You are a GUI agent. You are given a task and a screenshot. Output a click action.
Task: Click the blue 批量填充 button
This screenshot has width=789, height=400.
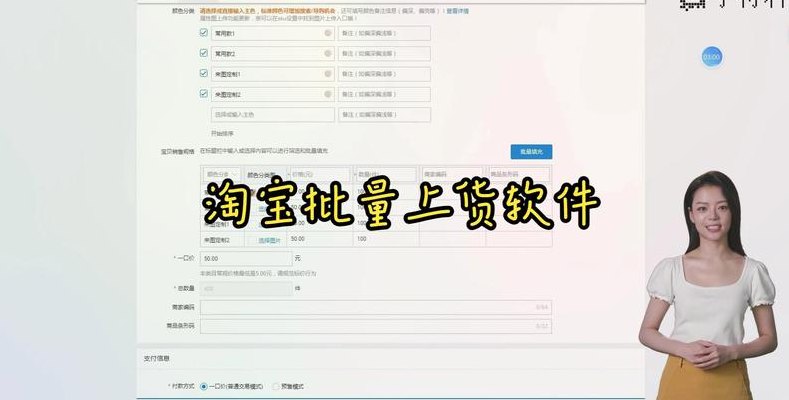pyautogui.click(x=531, y=151)
